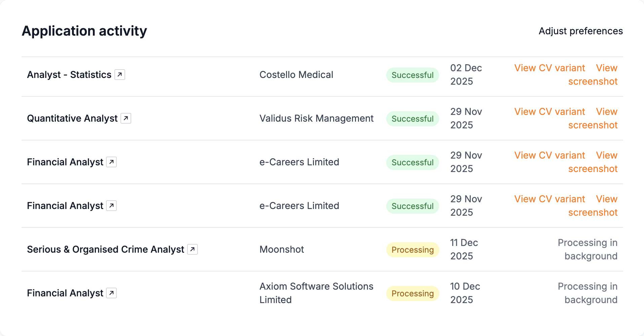Select the Moonshot company name
Image resolution: width=644 pixels, height=336 pixels.
pyautogui.click(x=282, y=249)
